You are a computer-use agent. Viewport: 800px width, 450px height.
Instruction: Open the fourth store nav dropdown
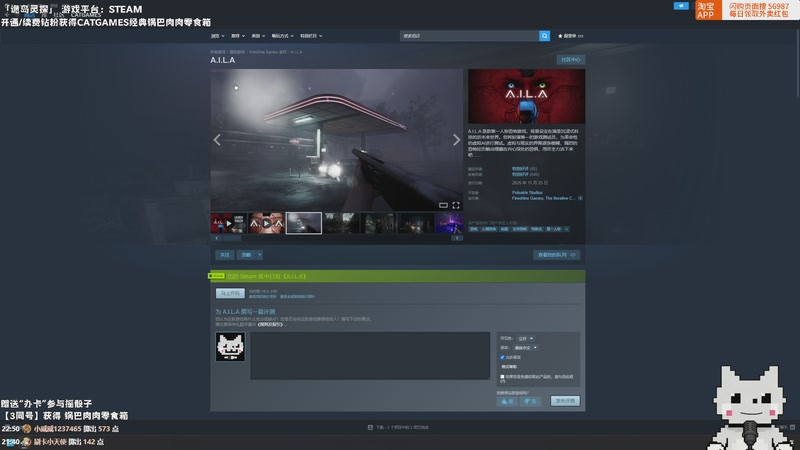click(282, 36)
